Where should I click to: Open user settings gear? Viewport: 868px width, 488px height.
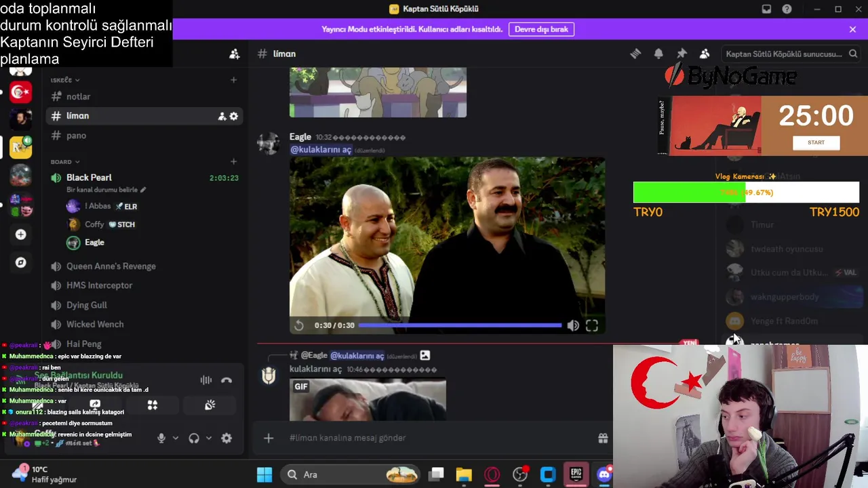[226, 439]
